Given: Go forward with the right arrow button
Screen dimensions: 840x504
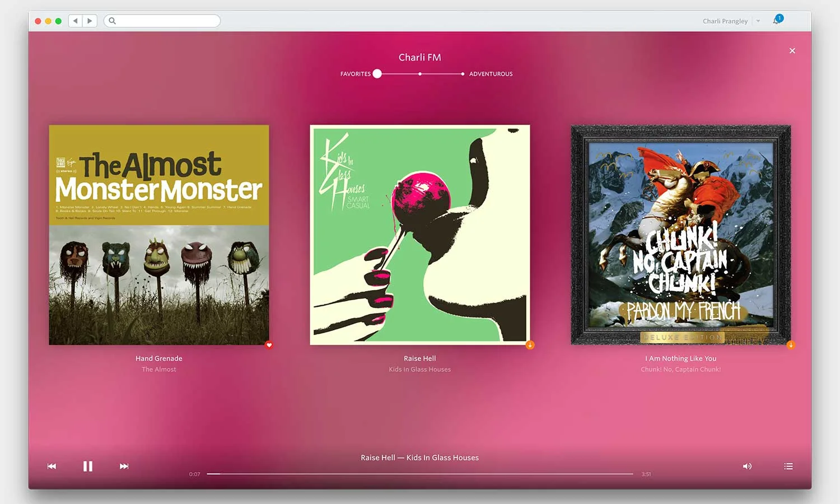Looking at the screenshot, I should 90,21.
